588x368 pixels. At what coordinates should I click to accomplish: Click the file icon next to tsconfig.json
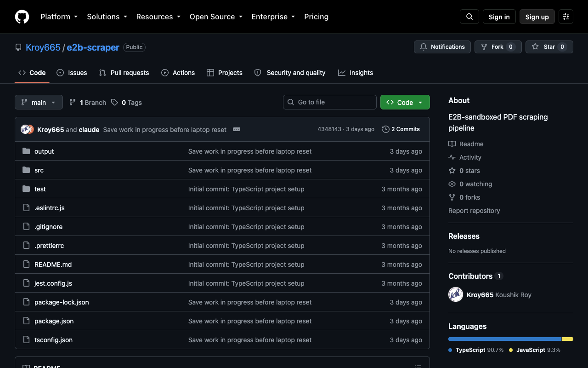(26, 340)
